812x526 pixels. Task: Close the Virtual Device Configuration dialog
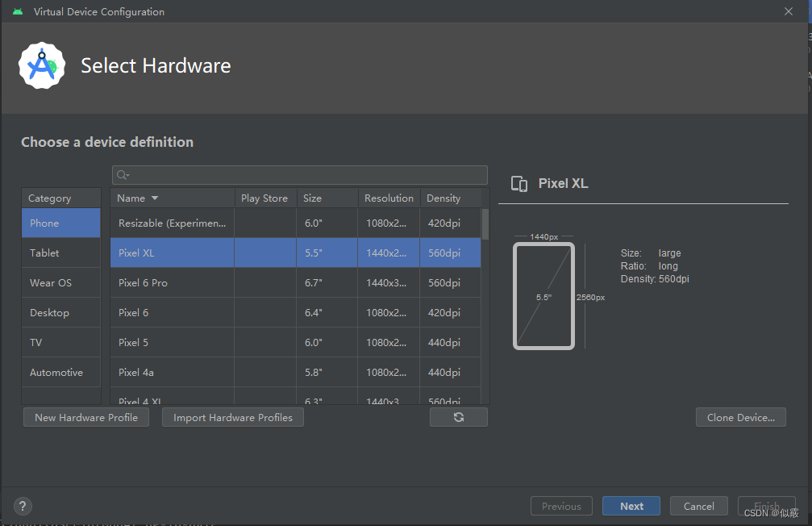(x=788, y=11)
